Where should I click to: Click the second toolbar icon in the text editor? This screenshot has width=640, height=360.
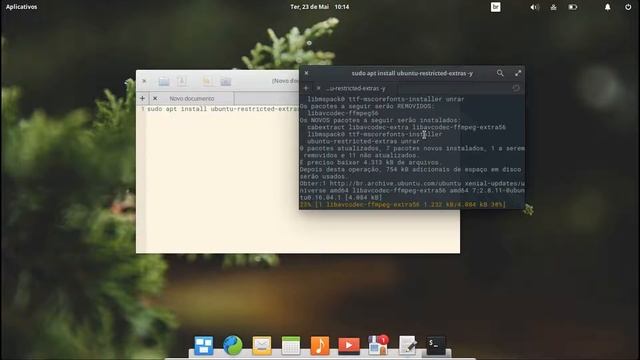pyautogui.click(x=182, y=81)
